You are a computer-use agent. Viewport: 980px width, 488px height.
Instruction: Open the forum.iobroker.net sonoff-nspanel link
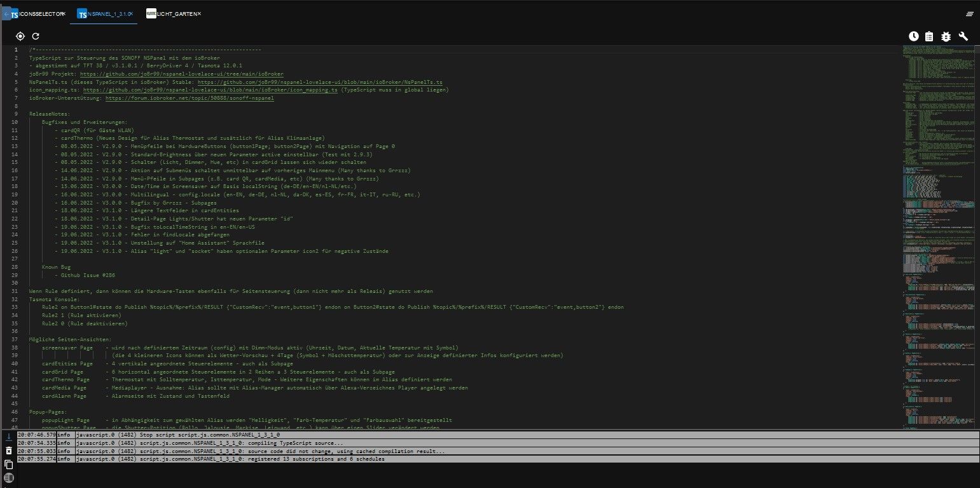(190, 98)
